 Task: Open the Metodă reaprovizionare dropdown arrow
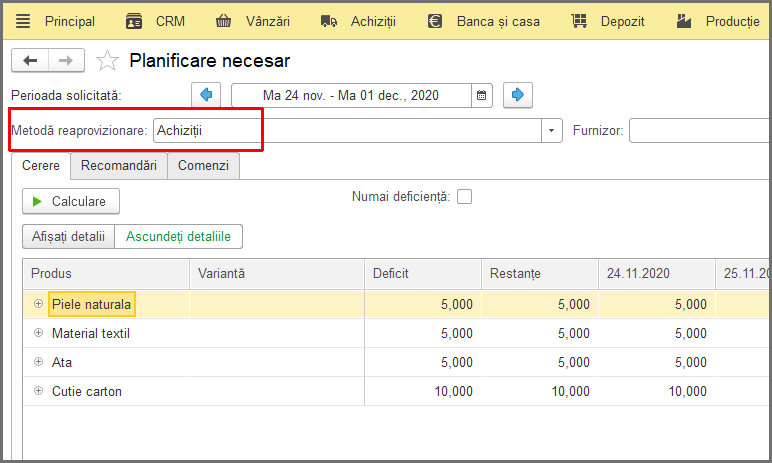pos(551,131)
